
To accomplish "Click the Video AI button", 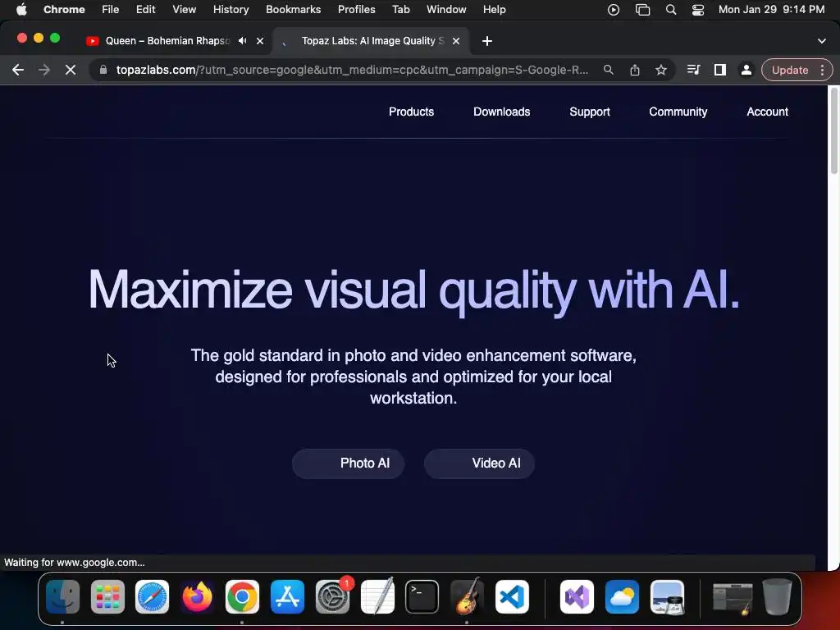I will point(479,463).
